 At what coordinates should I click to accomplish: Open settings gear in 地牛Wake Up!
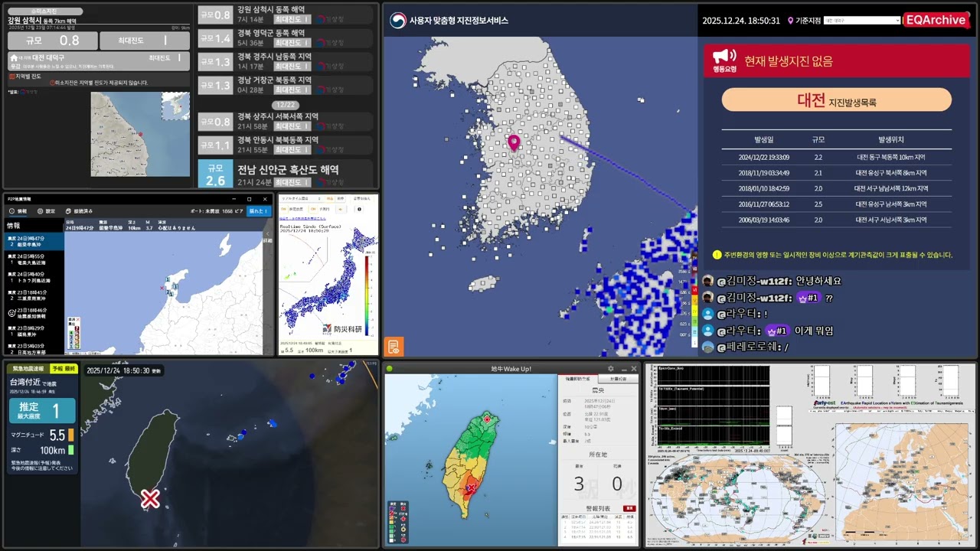tap(610, 369)
